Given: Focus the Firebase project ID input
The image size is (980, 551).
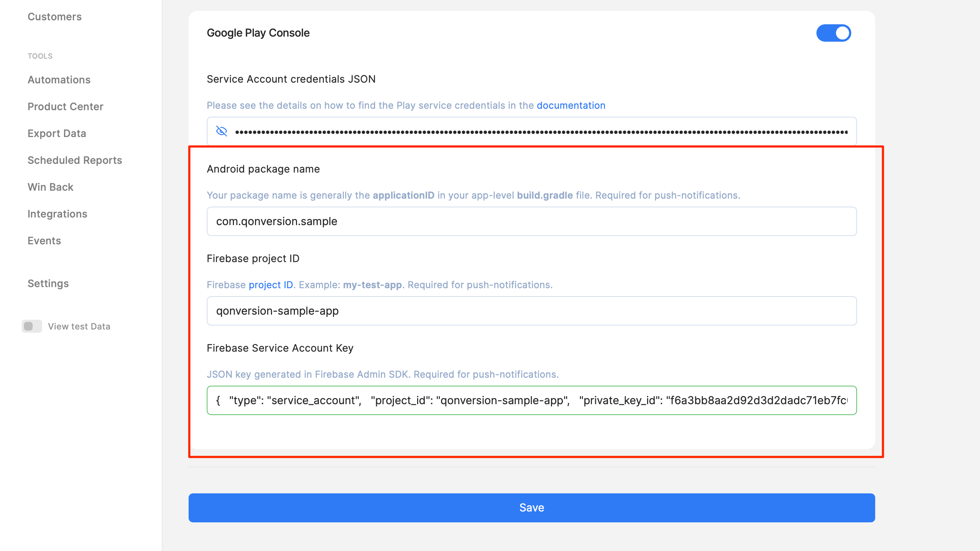Looking at the screenshot, I should pos(531,311).
